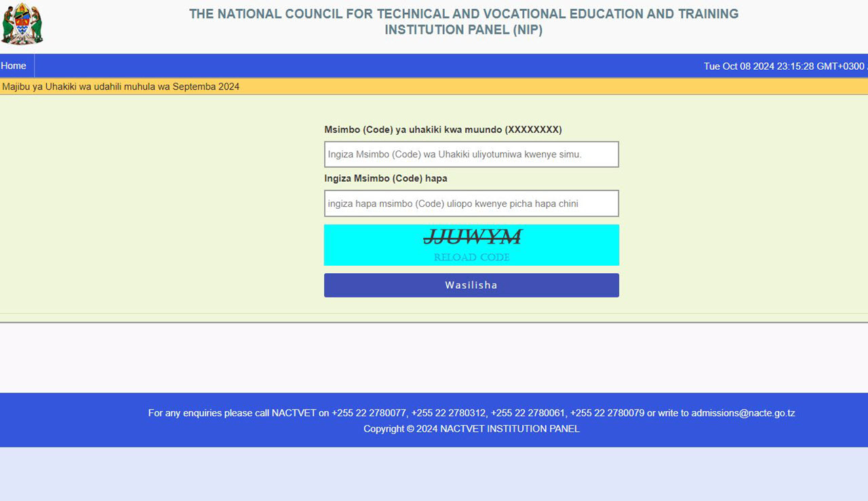Click the JJUWYM captcha image
This screenshot has width=868, height=501.
473,237
